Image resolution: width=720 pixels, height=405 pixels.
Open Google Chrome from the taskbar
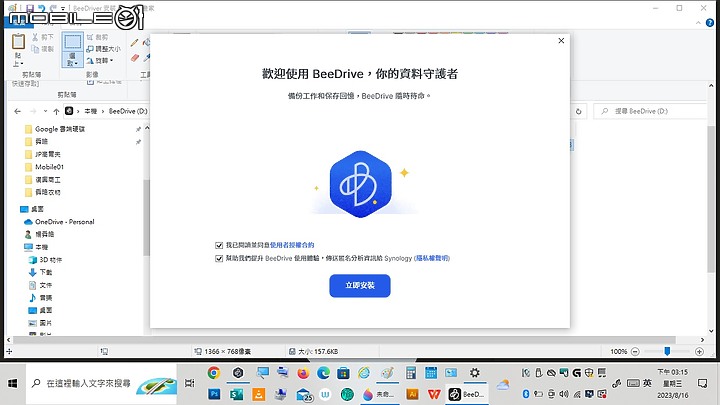(x=214, y=373)
